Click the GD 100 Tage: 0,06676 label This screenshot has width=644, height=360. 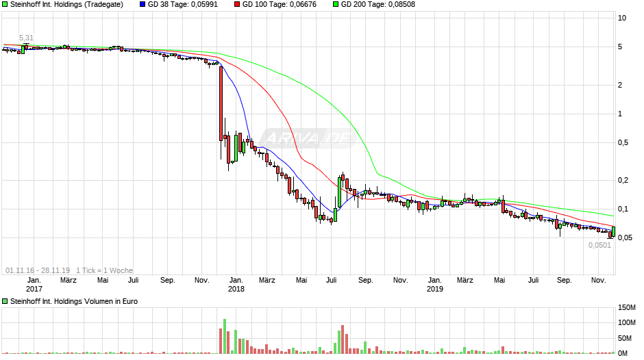tap(280, 5)
